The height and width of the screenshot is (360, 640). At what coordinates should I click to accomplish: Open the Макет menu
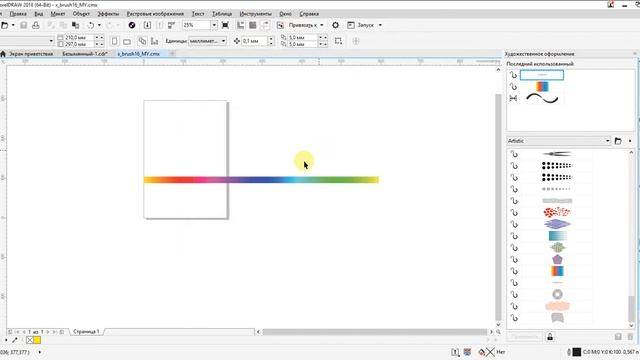[x=58, y=13]
